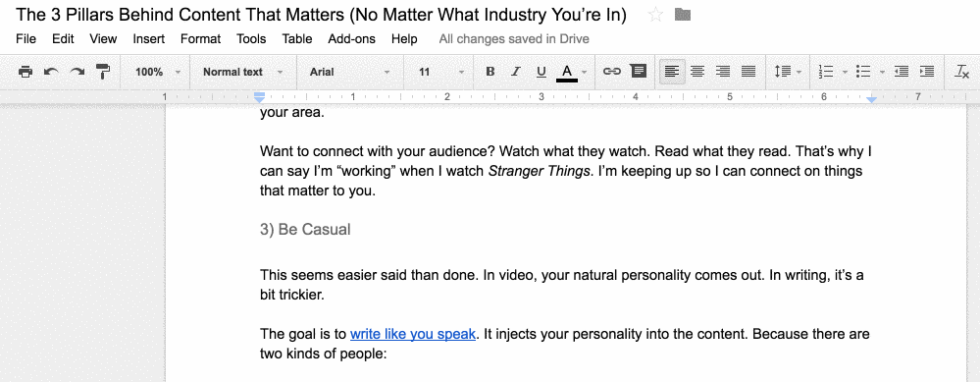Toggle Bold formatting
Viewport: 980px width, 382px height.
pyautogui.click(x=490, y=72)
